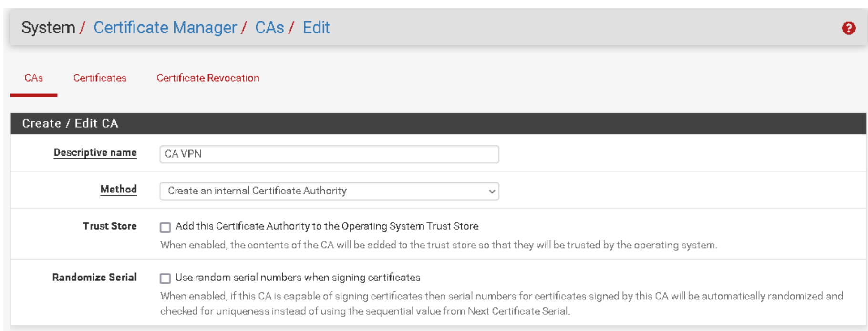This screenshot has width=868, height=331.
Task: Click the underlined Descriptive name label
Action: pos(95,153)
